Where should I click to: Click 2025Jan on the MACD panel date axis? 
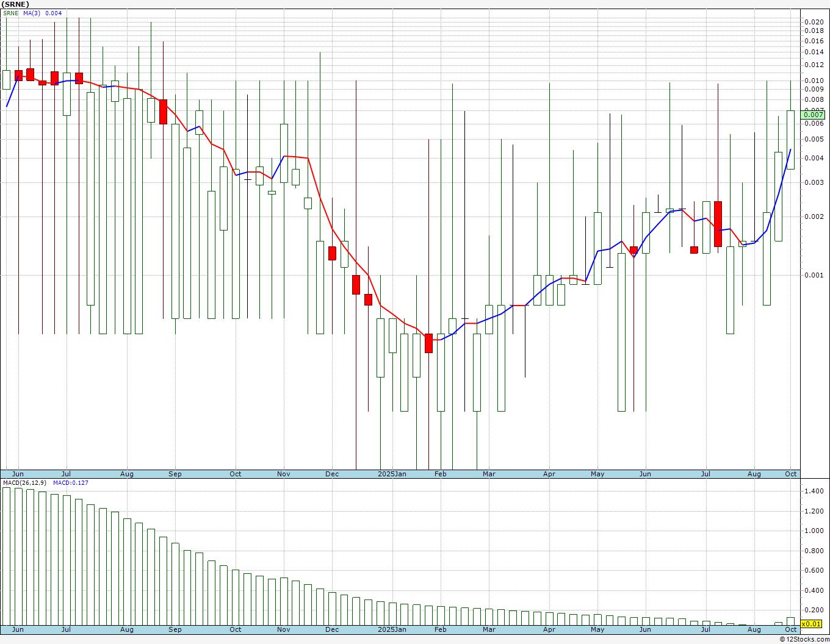point(392,629)
